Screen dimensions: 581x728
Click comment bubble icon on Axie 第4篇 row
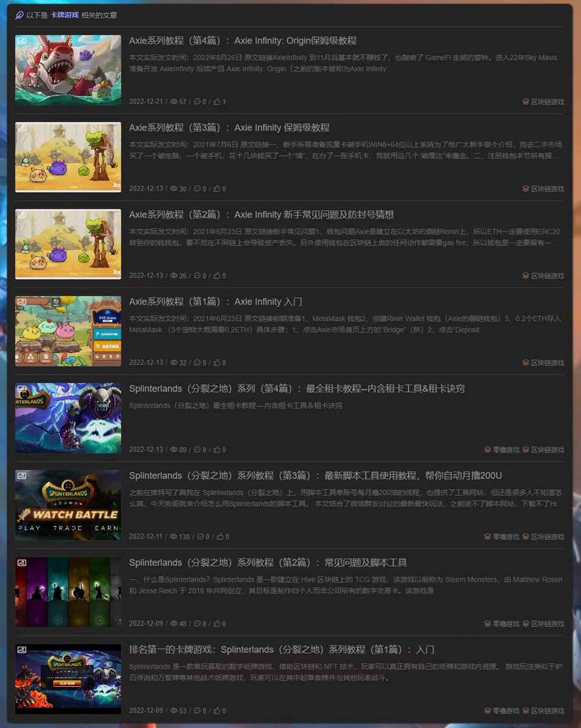coord(197,102)
